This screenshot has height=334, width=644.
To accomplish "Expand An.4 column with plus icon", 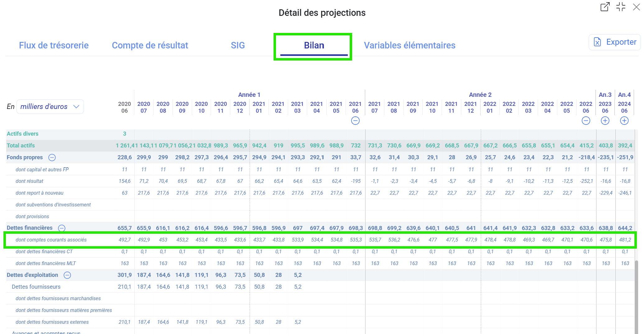I will point(624,121).
